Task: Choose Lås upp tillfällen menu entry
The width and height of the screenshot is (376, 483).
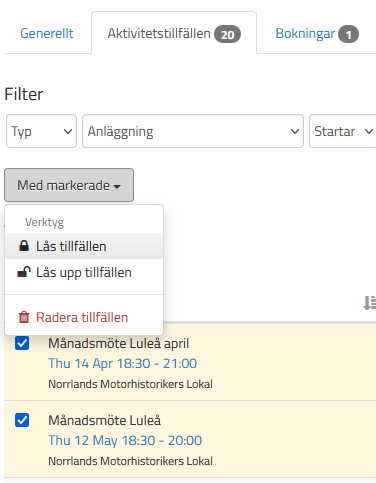Action: [84, 272]
